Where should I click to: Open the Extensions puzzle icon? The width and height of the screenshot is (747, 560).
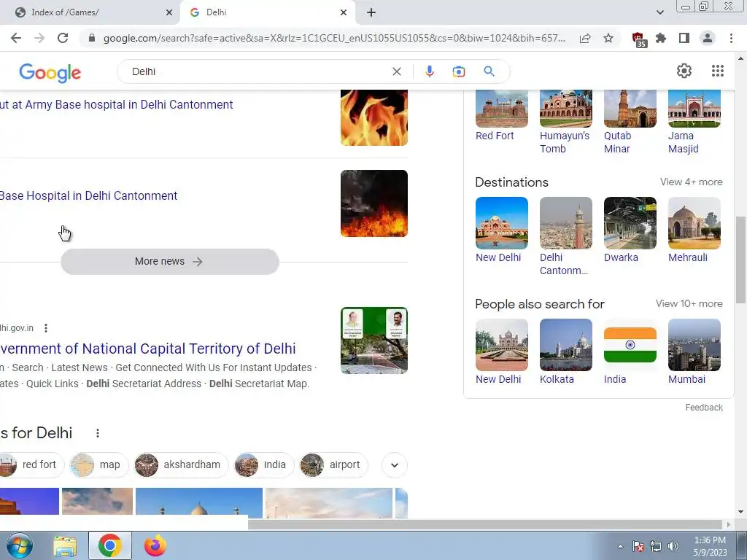click(661, 38)
